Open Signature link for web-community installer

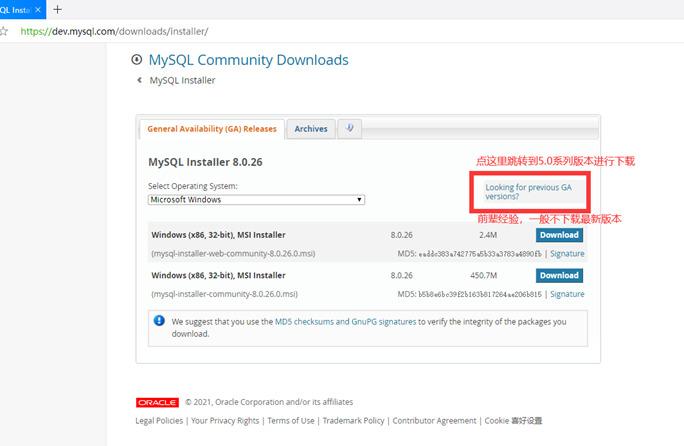click(567, 254)
